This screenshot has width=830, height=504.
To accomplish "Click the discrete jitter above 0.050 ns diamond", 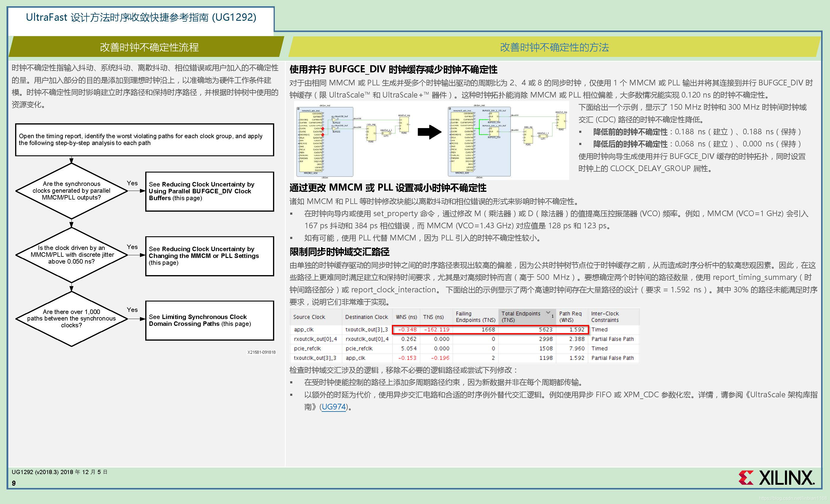I will click(71, 255).
